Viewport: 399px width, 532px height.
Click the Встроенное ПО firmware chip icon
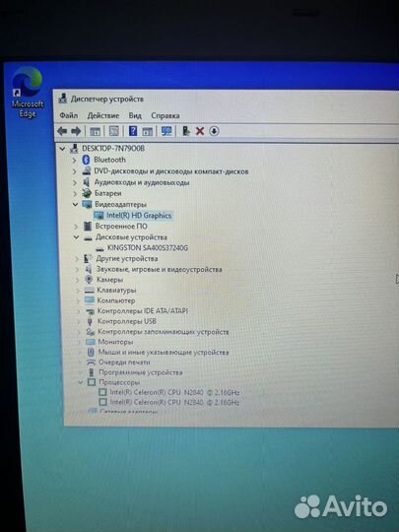pos(88,226)
